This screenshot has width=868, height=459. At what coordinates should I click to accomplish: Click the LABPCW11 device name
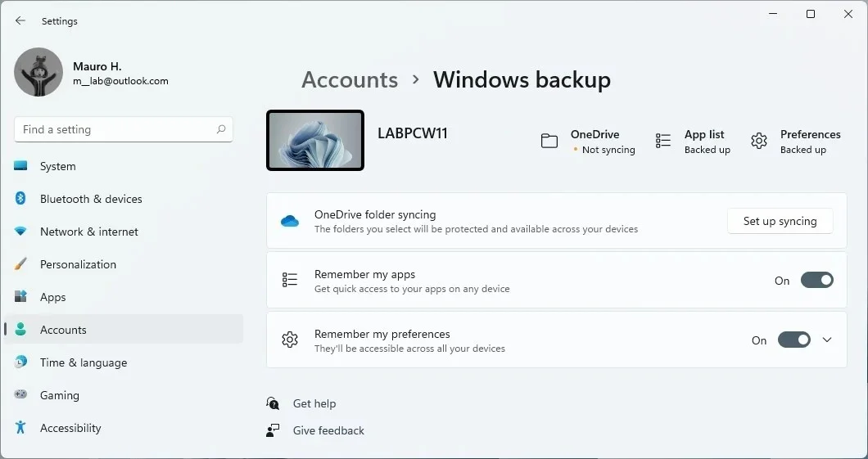tap(413, 133)
